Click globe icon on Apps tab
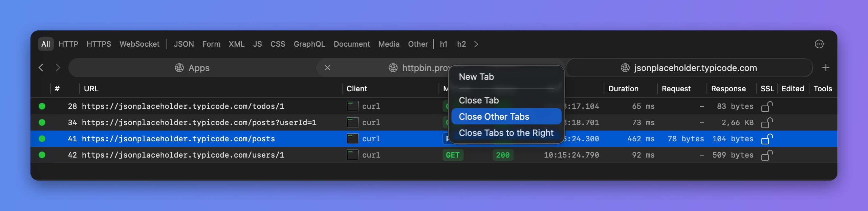The image size is (868, 211). pyautogui.click(x=179, y=68)
